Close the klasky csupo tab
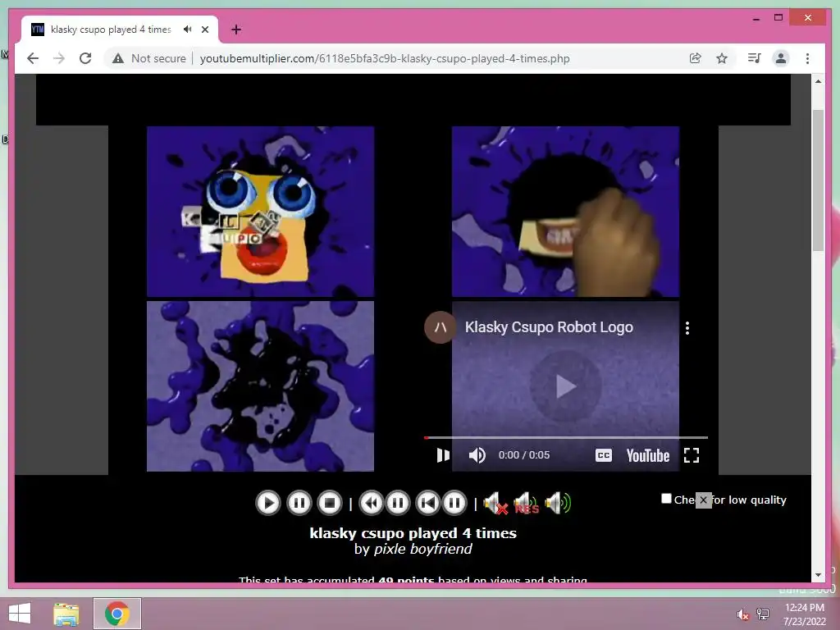The width and height of the screenshot is (840, 630). (205, 30)
